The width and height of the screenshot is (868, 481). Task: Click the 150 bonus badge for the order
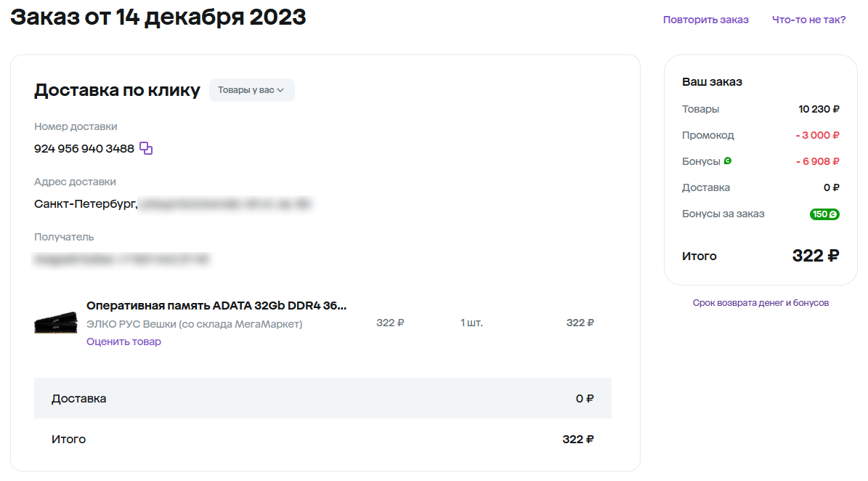(x=824, y=214)
